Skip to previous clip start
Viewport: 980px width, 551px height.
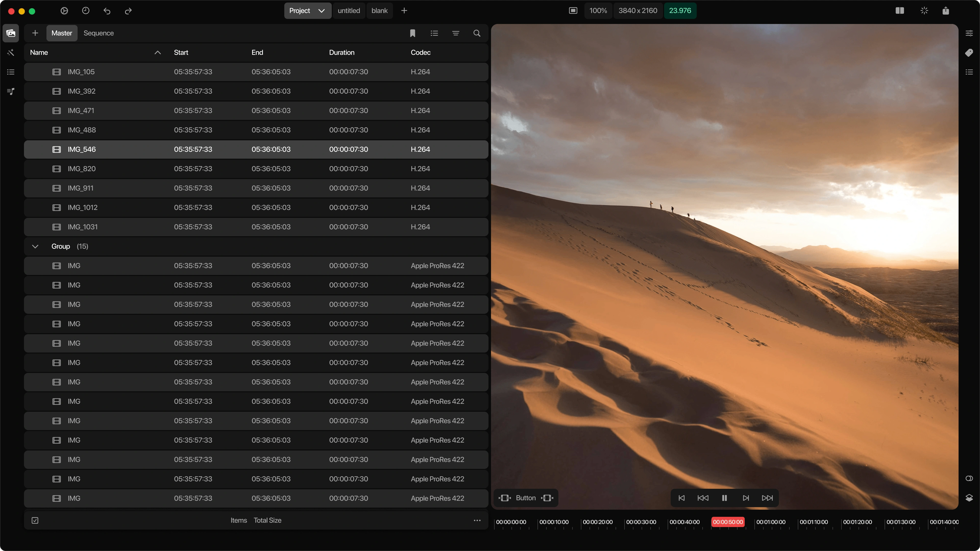tap(681, 498)
